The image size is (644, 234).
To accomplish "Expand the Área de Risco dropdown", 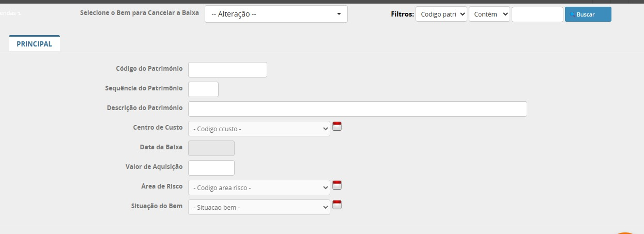I will point(259,188).
